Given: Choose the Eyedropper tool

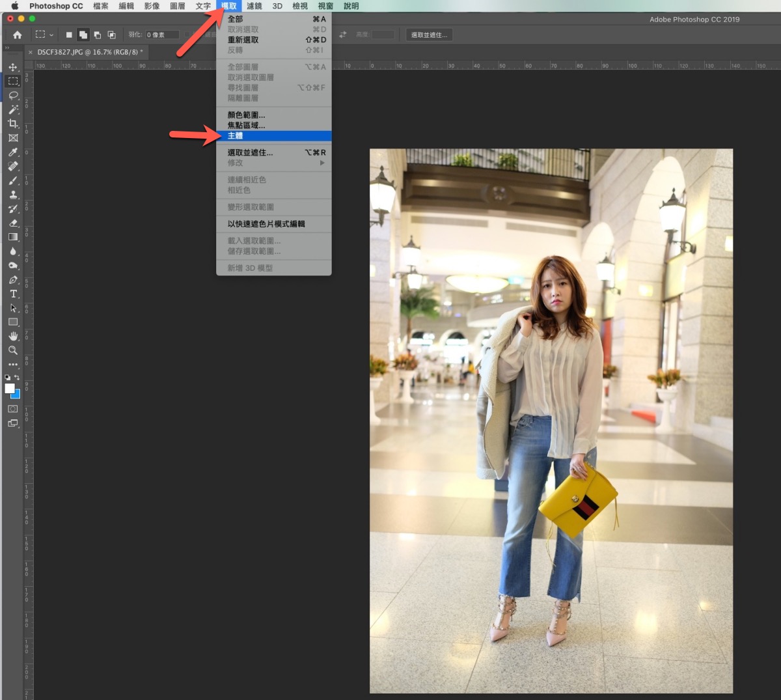Looking at the screenshot, I should (13, 152).
